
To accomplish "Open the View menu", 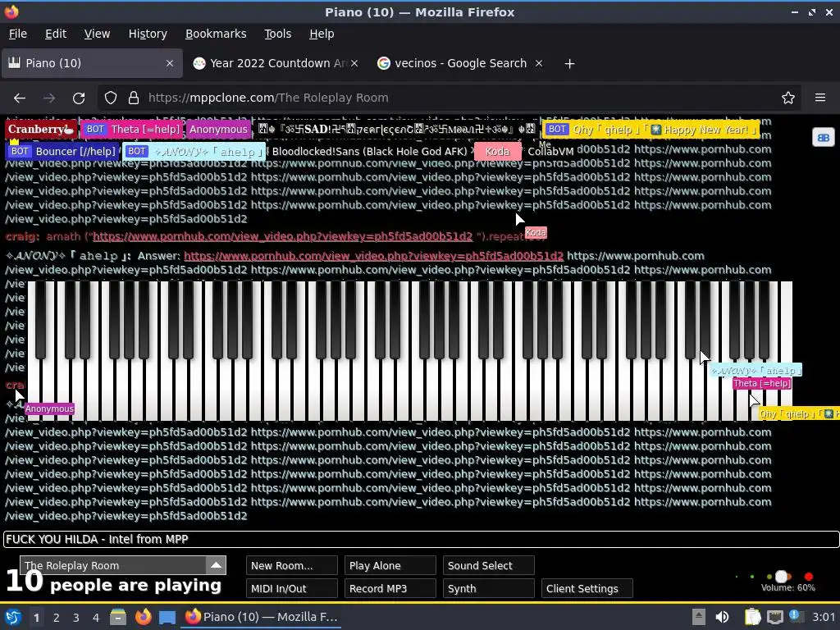I will (97, 34).
